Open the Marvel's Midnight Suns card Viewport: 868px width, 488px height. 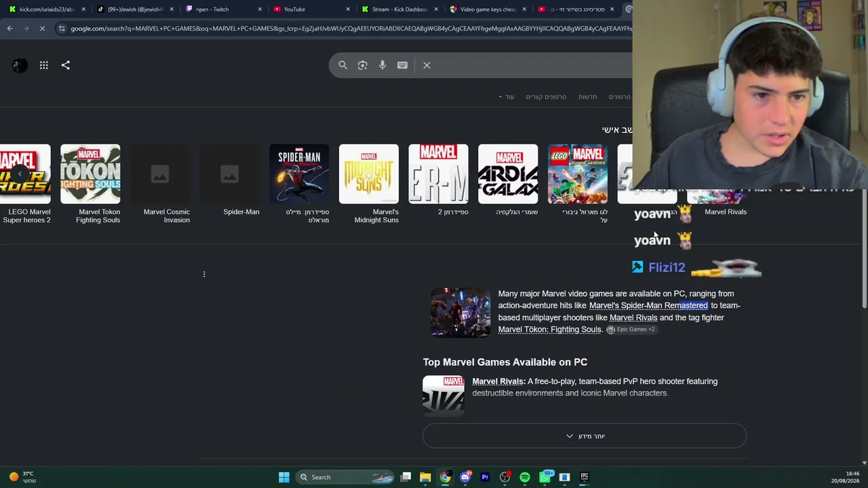point(369,184)
